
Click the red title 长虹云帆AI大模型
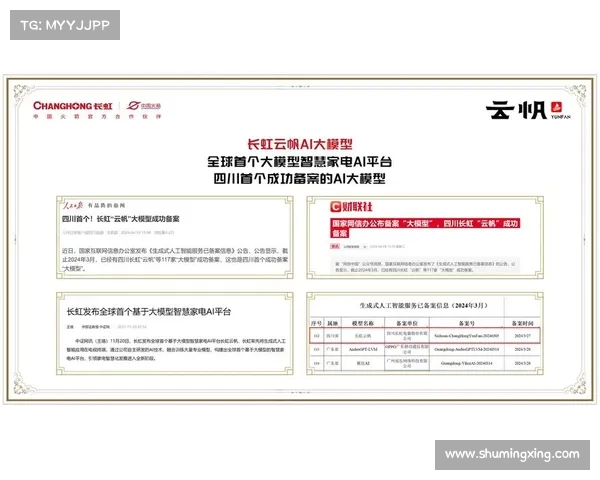(x=300, y=144)
